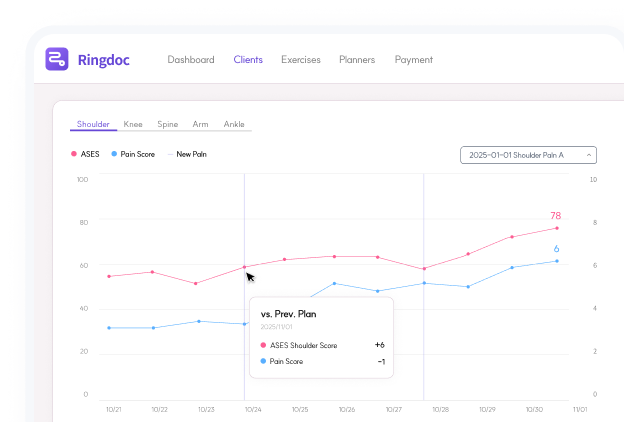Click the blue Pain Score tooltip dot
Screen dimensions: 624x422
[263, 361]
